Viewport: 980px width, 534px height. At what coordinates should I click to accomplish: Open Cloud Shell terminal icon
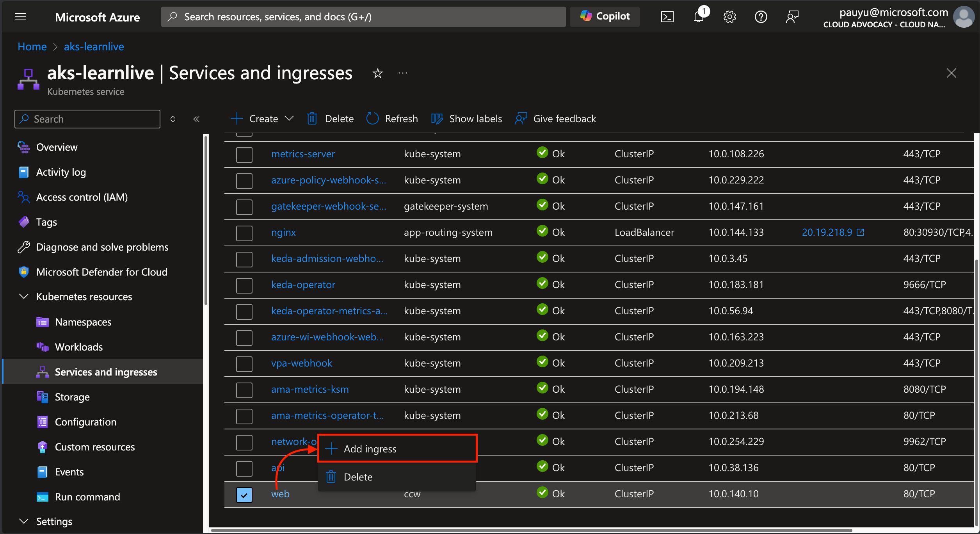click(667, 17)
